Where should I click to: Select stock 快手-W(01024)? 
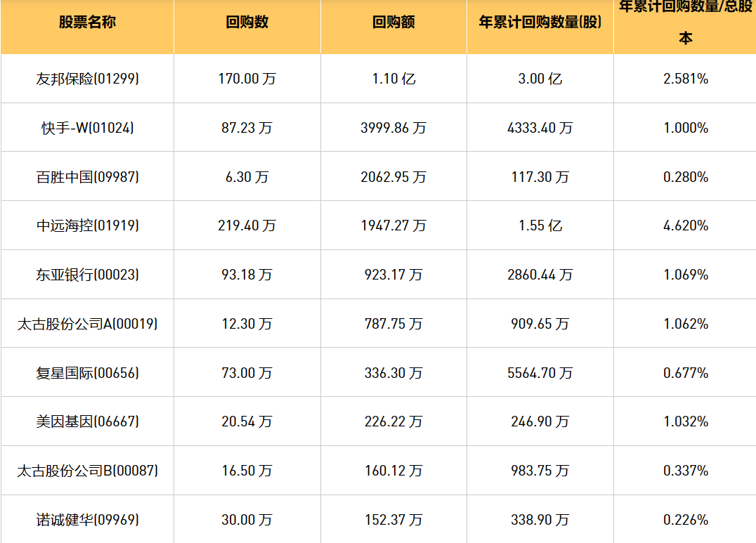pyautogui.click(x=87, y=128)
